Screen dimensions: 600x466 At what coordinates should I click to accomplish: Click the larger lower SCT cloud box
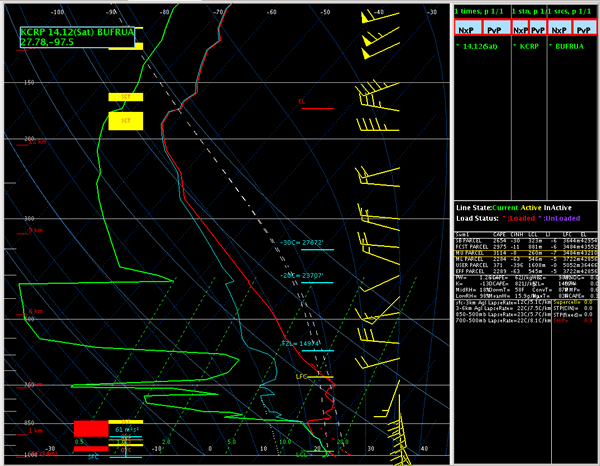click(x=126, y=121)
